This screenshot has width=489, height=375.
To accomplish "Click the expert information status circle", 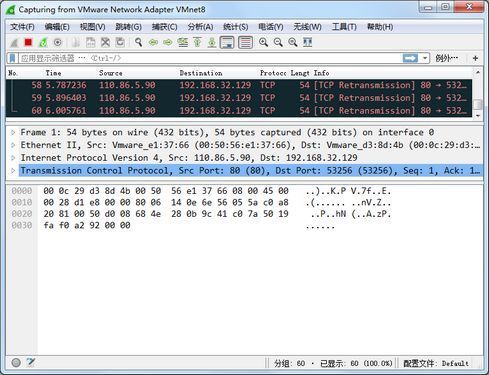I will (16, 363).
